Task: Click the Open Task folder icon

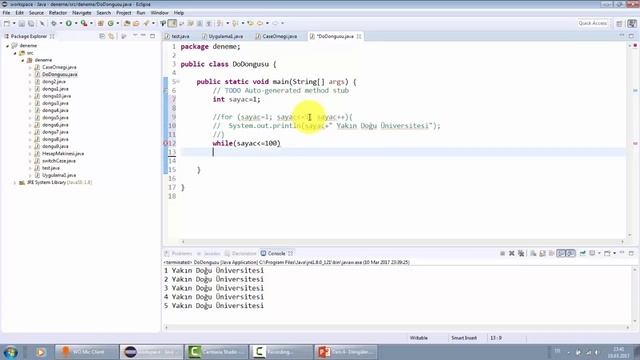Action: pos(136,23)
